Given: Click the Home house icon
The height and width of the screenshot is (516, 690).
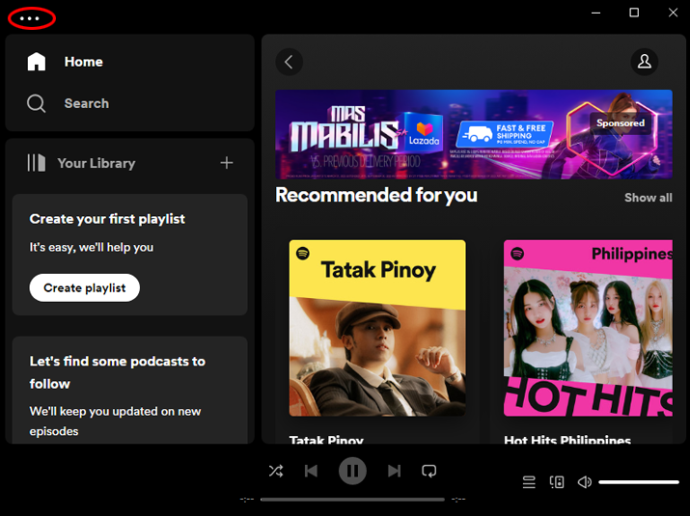Looking at the screenshot, I should [37, 62].
